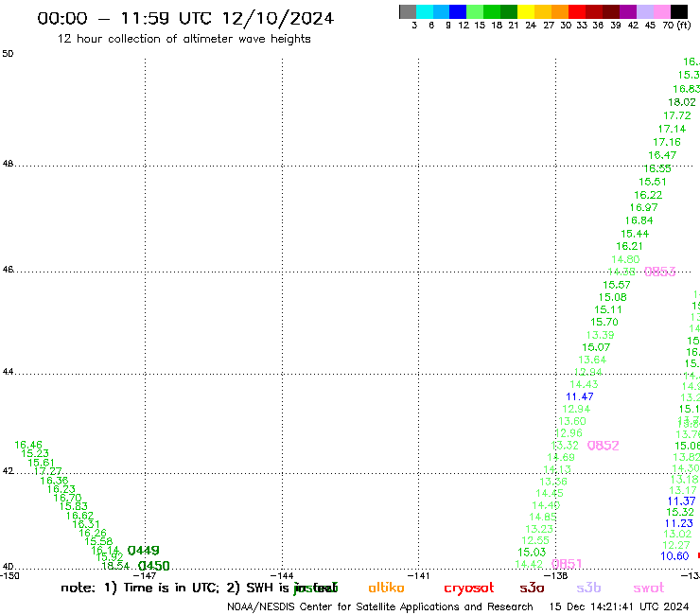The width and height of the screenshot is (700, 615).
Task: Select the purple swatch in the legend
Action: point(628,11)
